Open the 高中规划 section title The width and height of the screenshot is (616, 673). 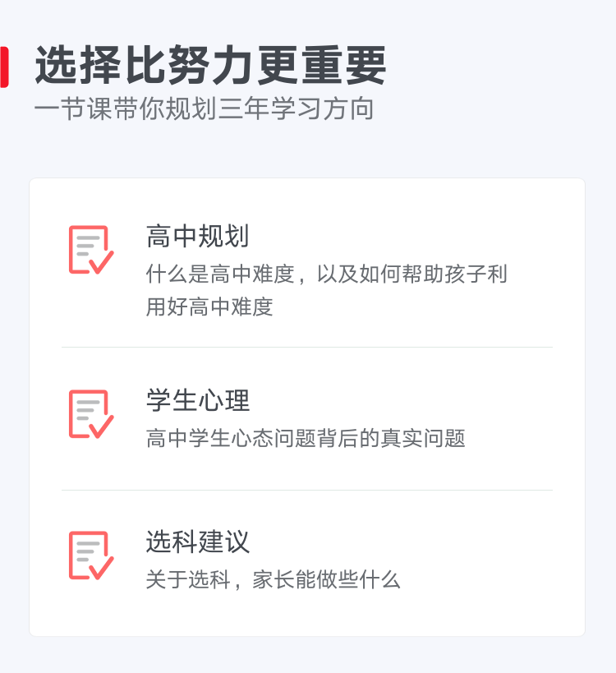click(197, 236)
